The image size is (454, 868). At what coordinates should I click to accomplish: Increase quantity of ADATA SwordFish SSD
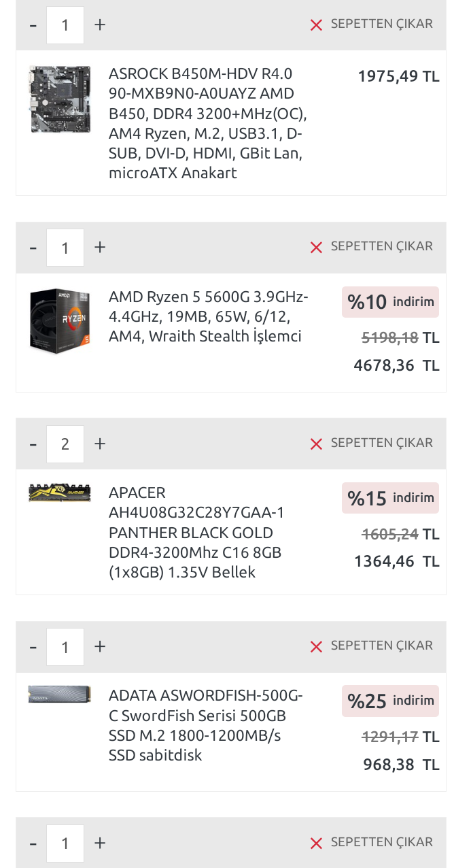coord(100,646)
